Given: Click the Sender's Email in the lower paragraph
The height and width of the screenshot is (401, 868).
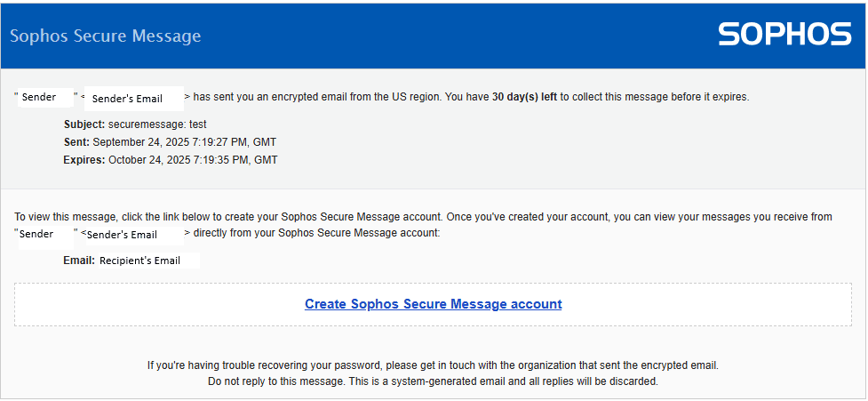Looking at the screenshot, I should point(124,235).
